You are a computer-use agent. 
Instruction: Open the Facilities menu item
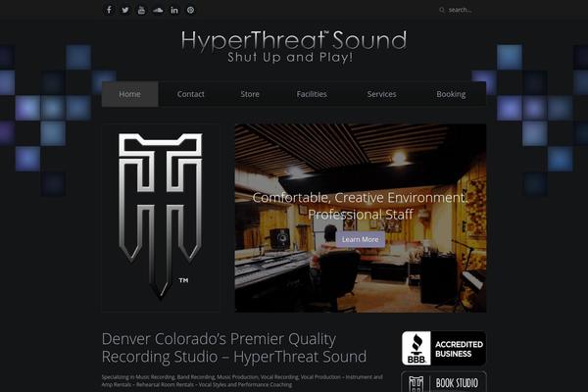pos(312,94)
